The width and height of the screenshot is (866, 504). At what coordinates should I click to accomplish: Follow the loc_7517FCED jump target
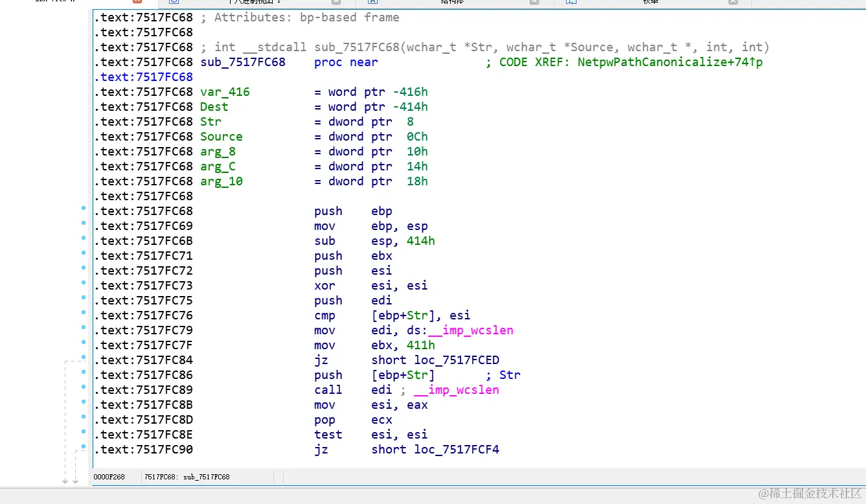pos(457,360)
